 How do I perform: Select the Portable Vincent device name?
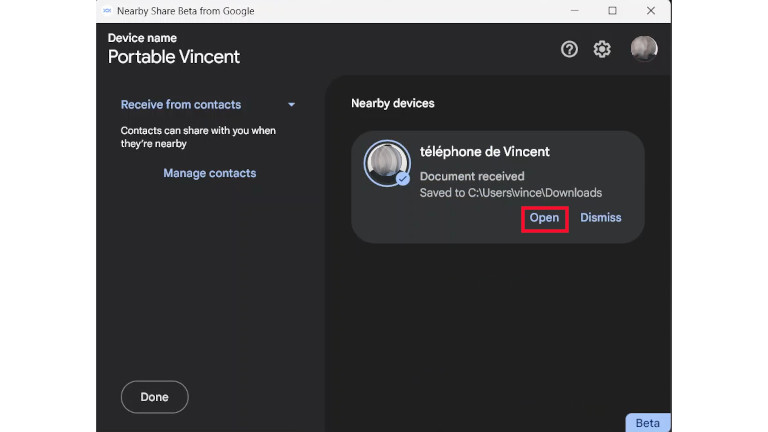(174, 57)
